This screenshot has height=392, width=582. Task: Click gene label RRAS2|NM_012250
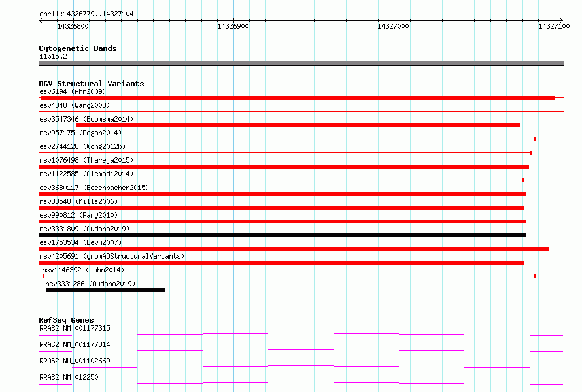[69, 377]
